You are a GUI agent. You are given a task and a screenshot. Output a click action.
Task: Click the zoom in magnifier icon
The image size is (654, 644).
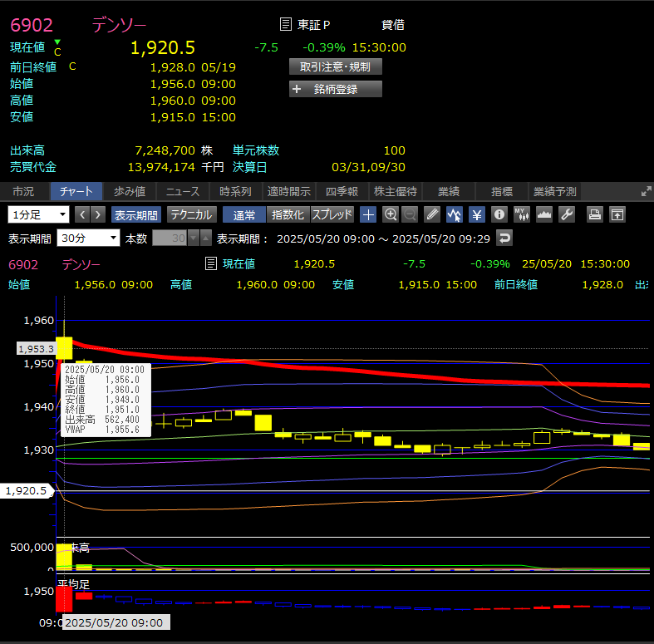pos(391,215)
